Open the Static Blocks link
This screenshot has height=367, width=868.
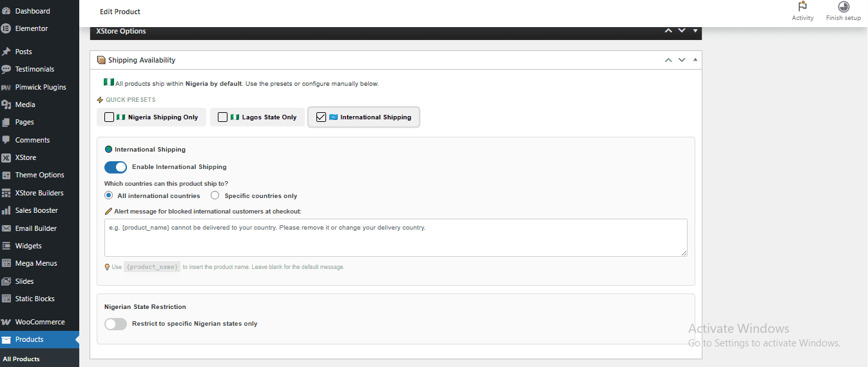pos(35,299)
